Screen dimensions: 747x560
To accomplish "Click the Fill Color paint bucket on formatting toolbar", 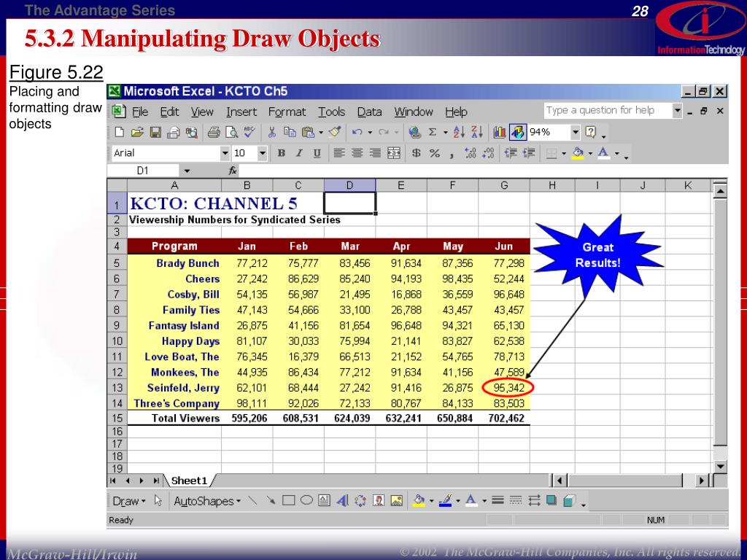I will 578,153.
